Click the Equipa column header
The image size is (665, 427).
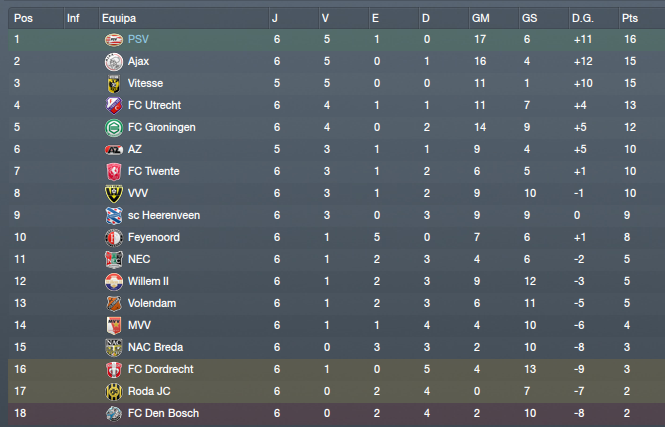[119, 18]
